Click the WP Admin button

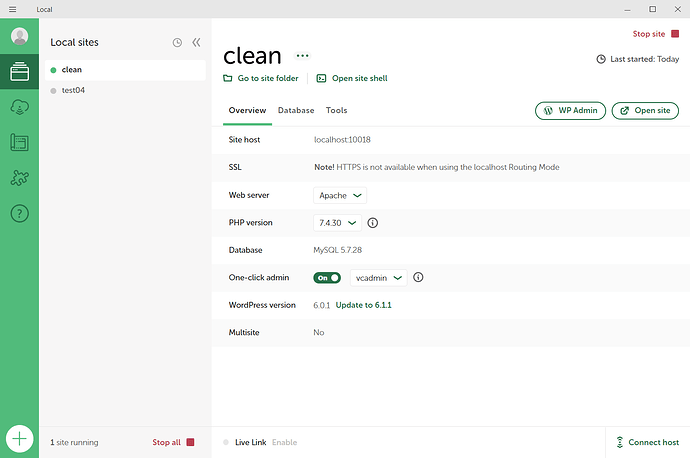coord(570,110)
